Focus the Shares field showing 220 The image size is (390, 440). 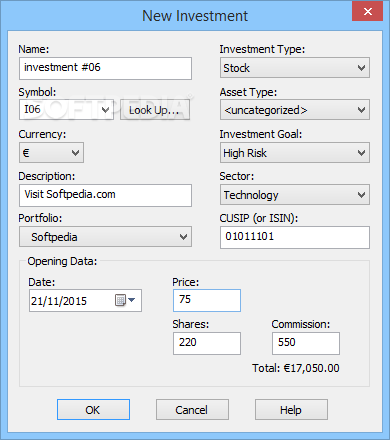(x=207, y=343)
